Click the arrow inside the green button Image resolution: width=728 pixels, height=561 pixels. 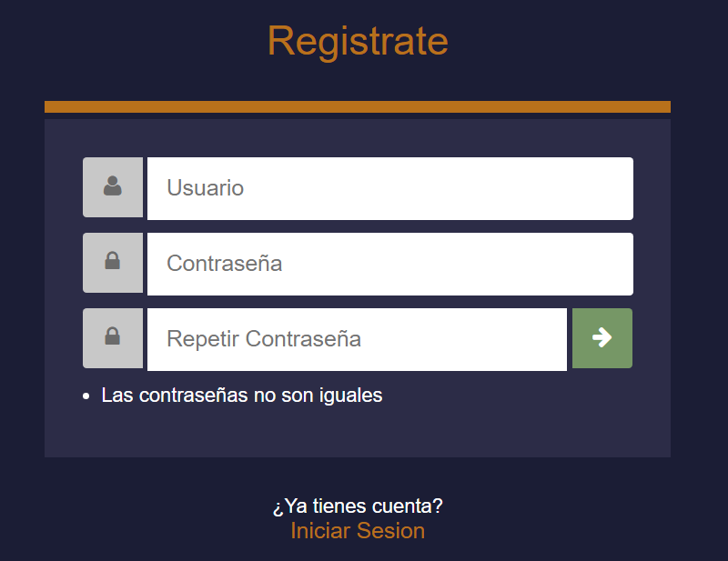[x=602, y=337]
